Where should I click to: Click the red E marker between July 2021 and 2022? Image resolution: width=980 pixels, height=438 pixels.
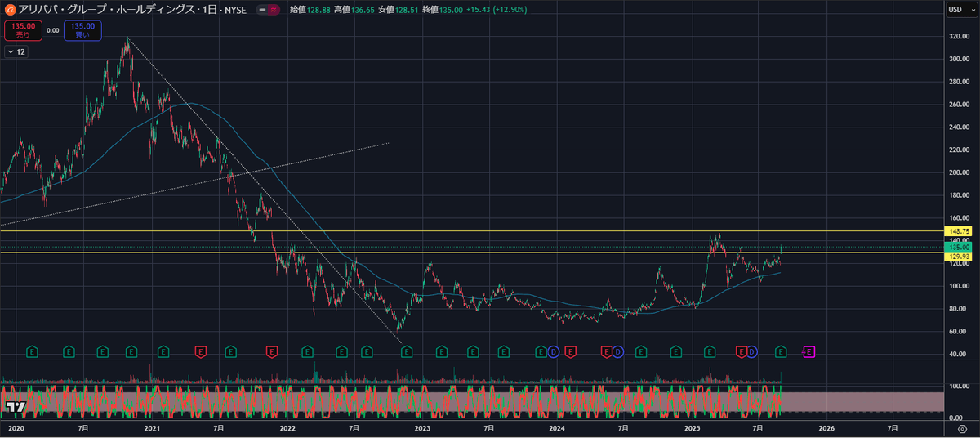point(272,352)
